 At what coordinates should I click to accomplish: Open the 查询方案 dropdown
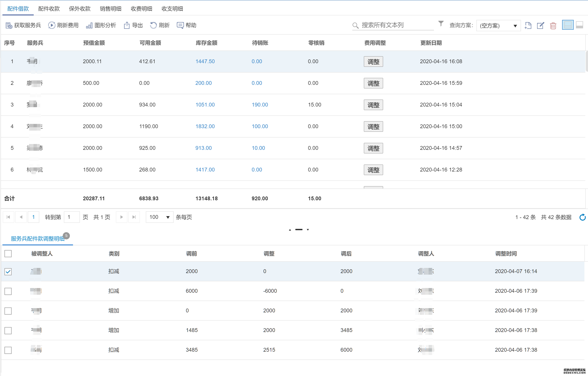[498, 26]
